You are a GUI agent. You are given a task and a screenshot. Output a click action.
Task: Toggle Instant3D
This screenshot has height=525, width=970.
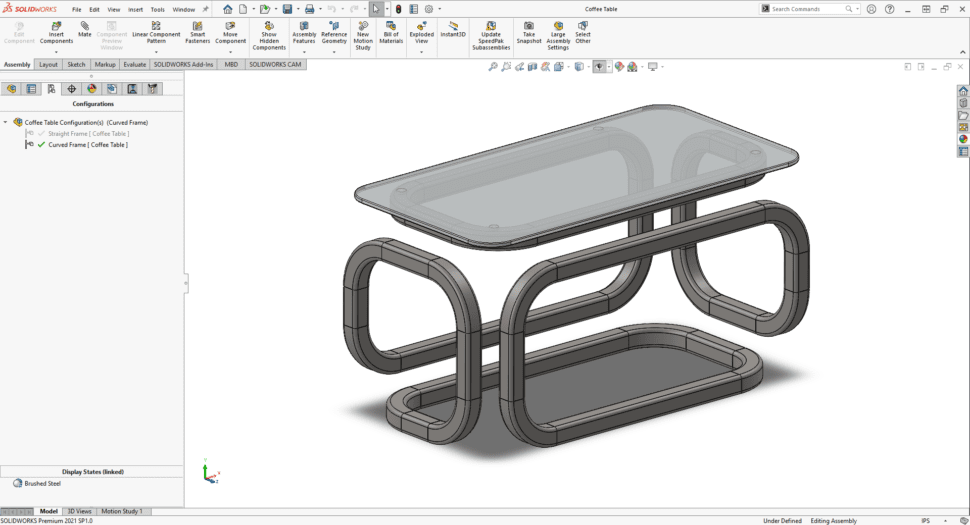(x=453, y=29)
